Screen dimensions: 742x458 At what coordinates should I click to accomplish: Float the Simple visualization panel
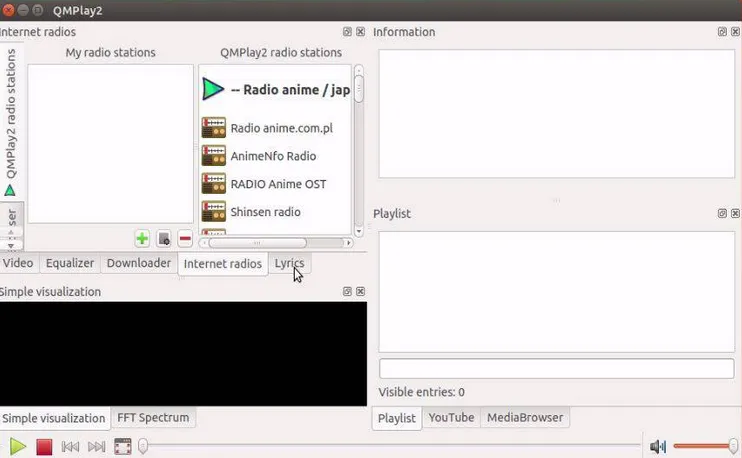click(x=347, y=291)
